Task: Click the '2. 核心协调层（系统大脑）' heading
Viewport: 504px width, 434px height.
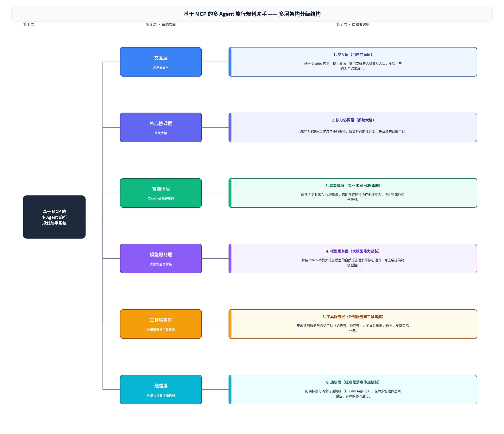Action: pos(353,120)
